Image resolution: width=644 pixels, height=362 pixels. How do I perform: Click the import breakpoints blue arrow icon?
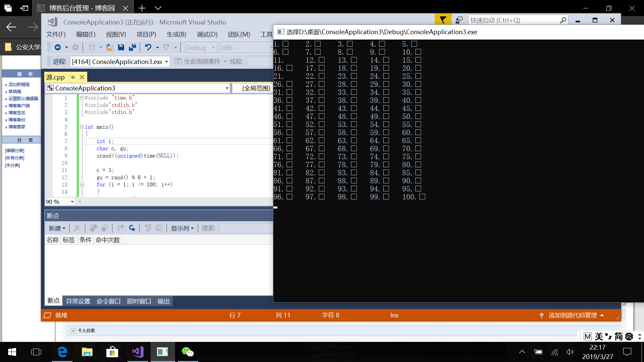(x=132, y=228)
